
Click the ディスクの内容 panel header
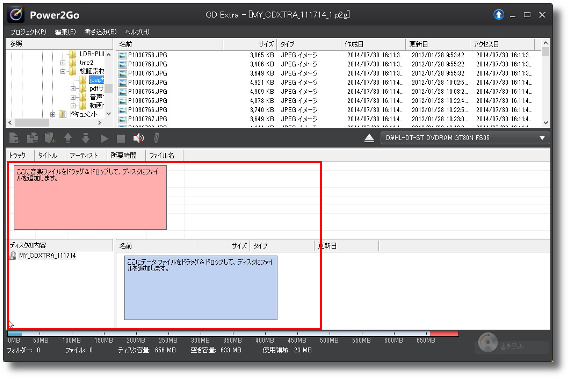click(60, 246)
